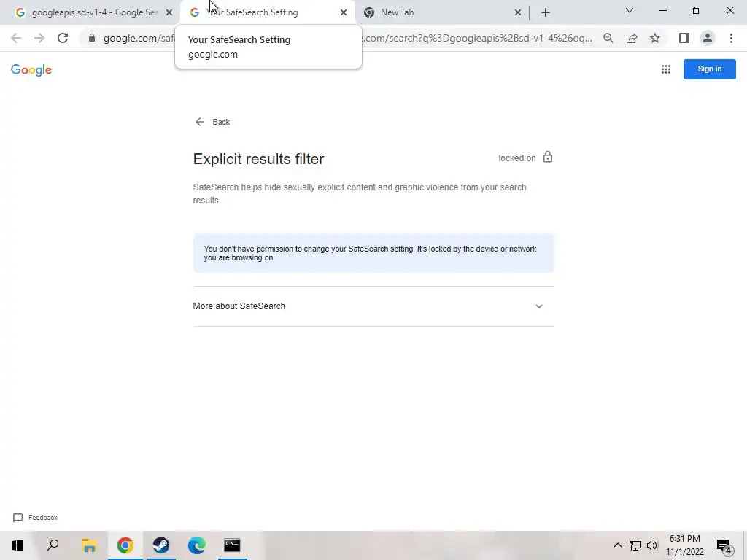This screenshot has width=747, height=560.
Task: Close the SafeSearch Setting tab
Action: point(344,12)
